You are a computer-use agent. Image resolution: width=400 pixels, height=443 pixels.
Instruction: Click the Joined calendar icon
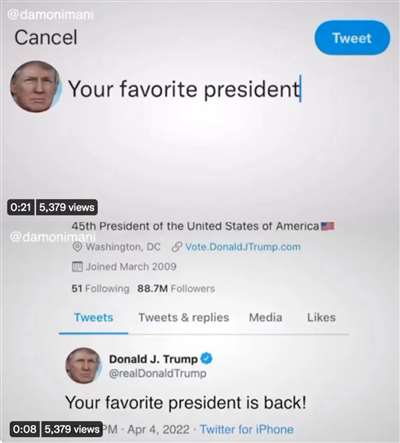click(77, 267)
